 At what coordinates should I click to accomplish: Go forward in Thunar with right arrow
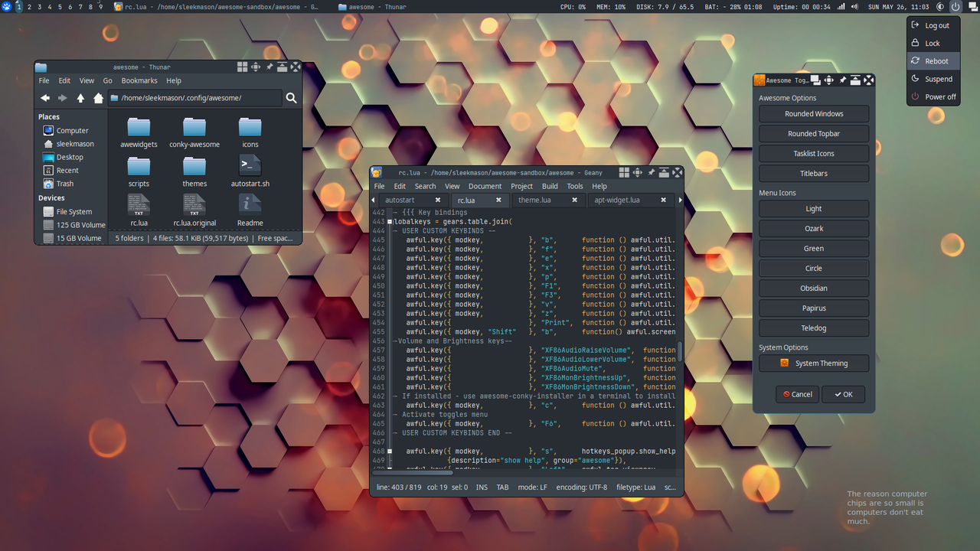[63, 98]
